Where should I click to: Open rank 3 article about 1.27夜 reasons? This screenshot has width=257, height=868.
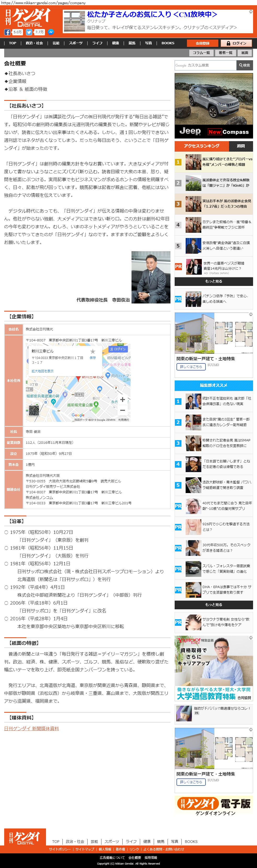click(214, 204)
